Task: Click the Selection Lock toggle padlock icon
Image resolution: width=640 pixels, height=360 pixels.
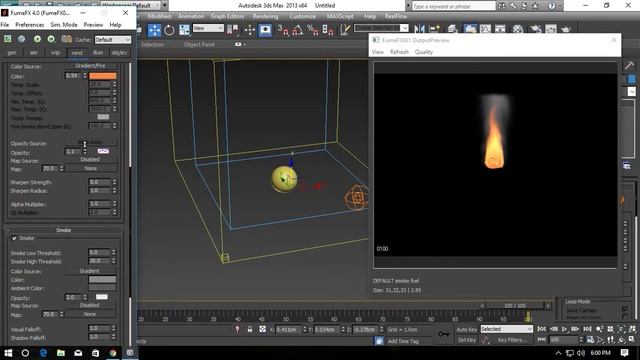Action: point(250,329)
